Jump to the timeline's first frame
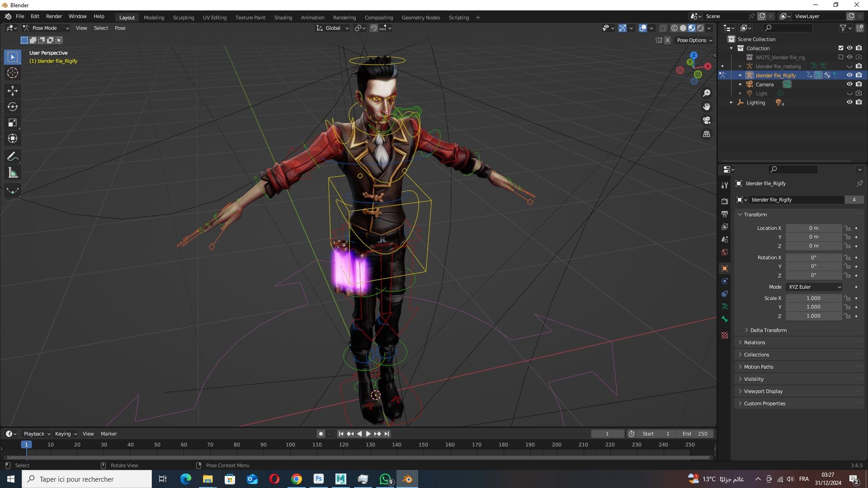 click(341, 434)
